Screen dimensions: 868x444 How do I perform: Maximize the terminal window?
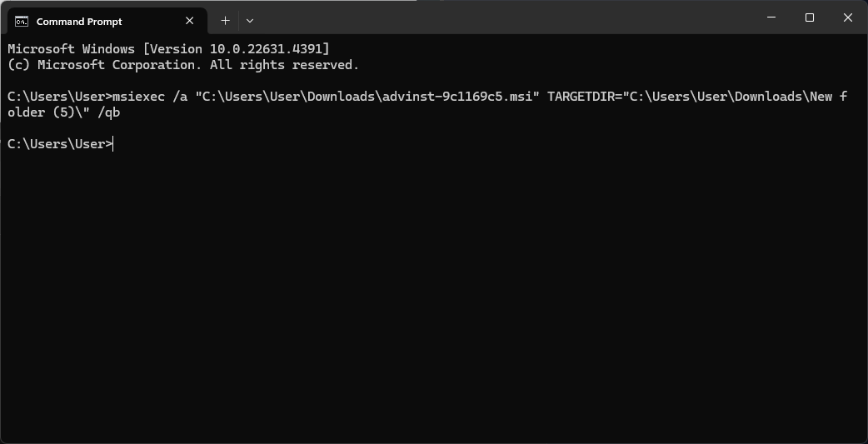coord(810,17)
